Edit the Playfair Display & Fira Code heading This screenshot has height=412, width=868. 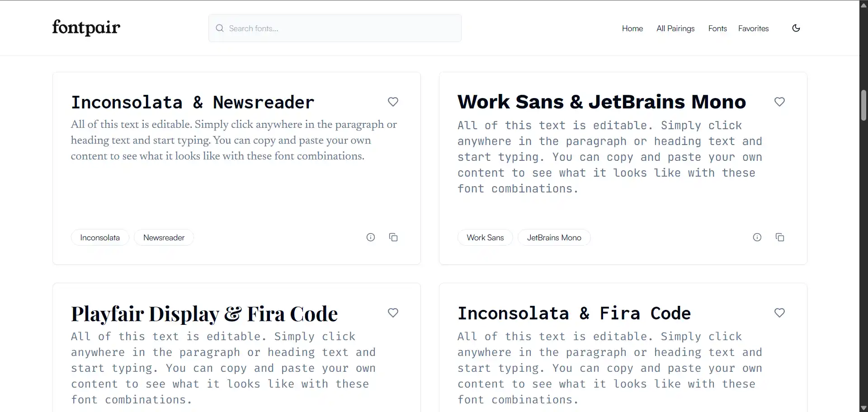pos(204,314)
